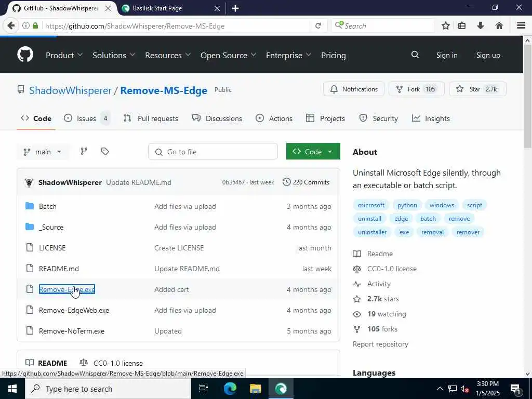Reload the page with the refresh icon
The width and height of the screenshot is (532, 399).
pyautogui.click(x=318, y=26)
